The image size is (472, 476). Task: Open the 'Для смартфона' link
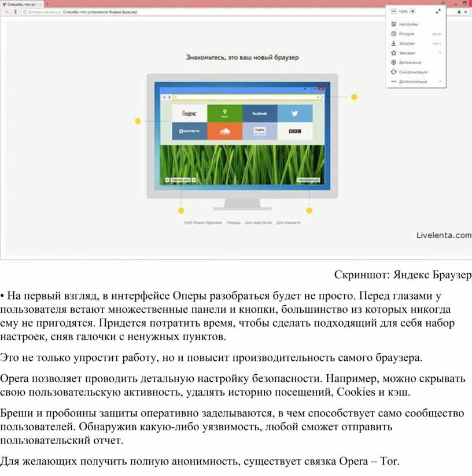click(258, 223)
